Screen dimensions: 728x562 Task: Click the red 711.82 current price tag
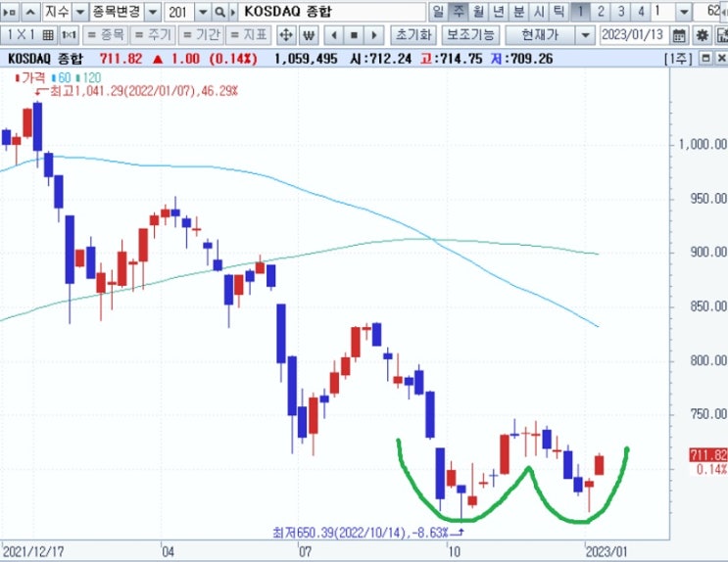coord(708,455)
